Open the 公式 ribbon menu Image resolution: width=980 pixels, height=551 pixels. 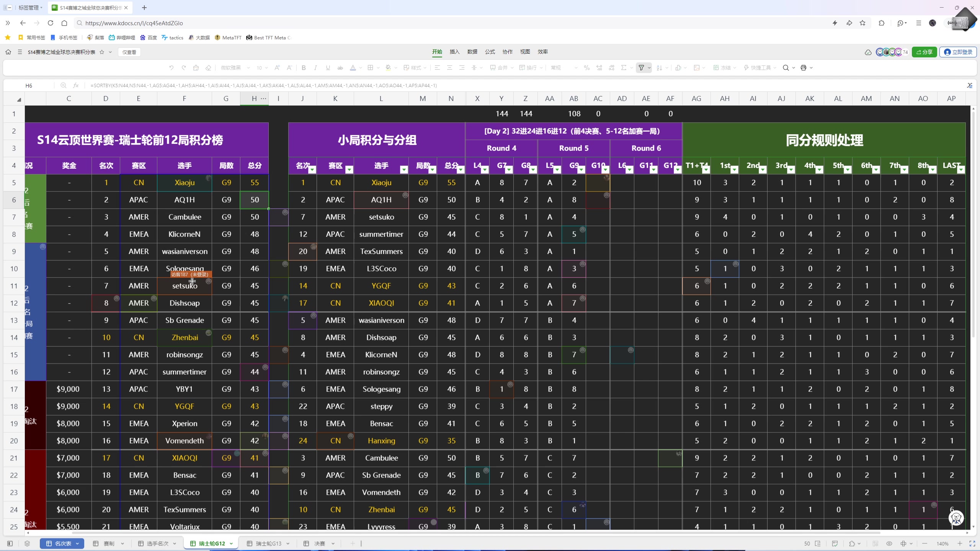[x=490, y=52]
